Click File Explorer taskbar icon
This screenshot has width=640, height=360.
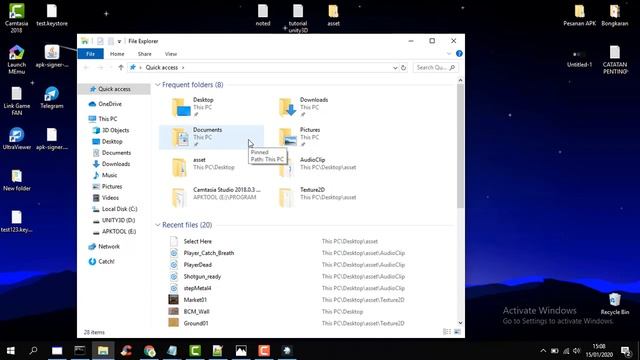pyautogui.click(x=103, y=351)
